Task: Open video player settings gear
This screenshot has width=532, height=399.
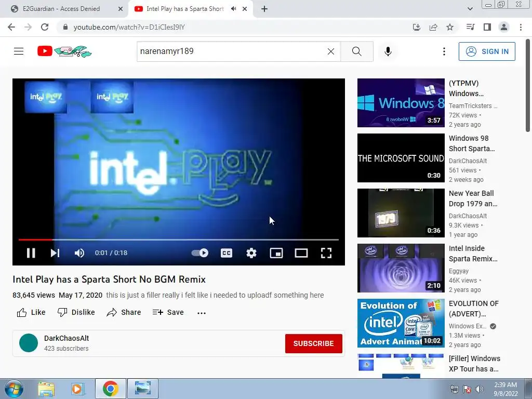Action: pyautogui.click(x=251, y=253)
